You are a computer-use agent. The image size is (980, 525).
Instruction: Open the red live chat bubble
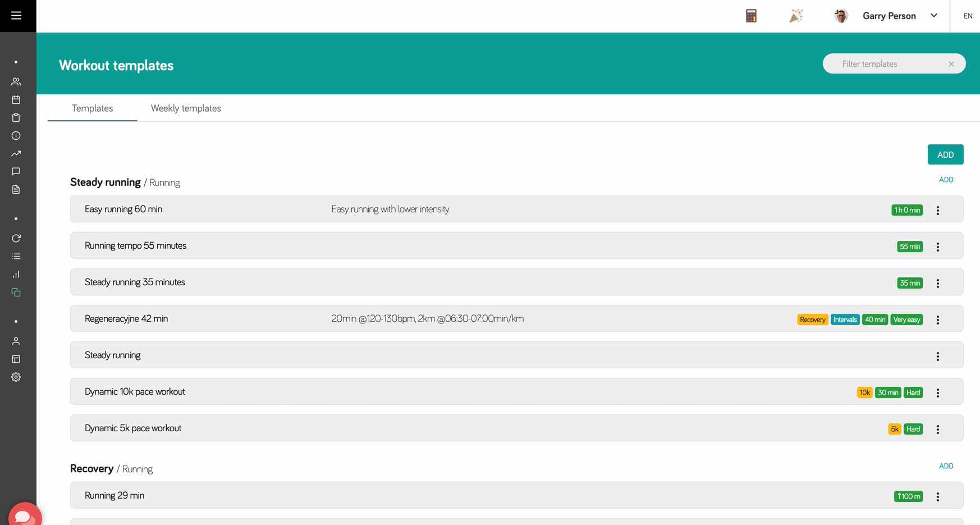[24, 515]
